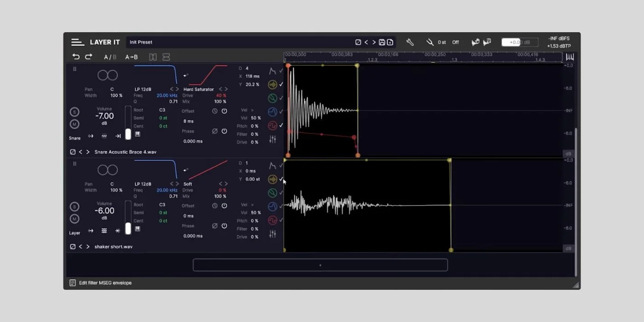Randomize Snare sample with dice icon
644x322 pixels.
[x=73, y=152]
